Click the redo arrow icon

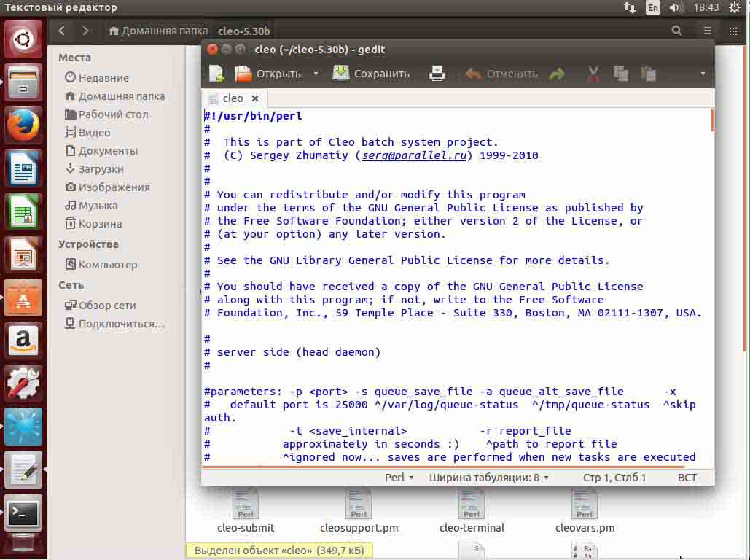coord(556,74)
